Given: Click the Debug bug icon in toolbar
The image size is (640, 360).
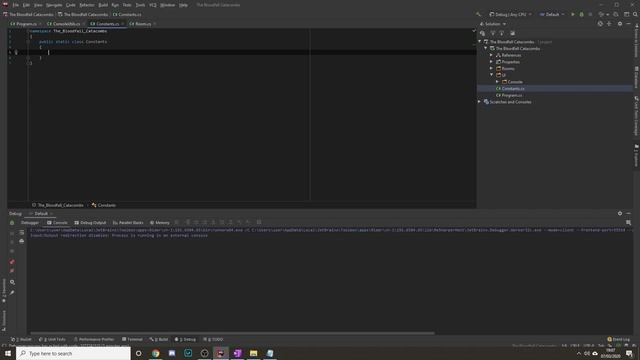Looking at the screenshot, I should coord(582,14).
